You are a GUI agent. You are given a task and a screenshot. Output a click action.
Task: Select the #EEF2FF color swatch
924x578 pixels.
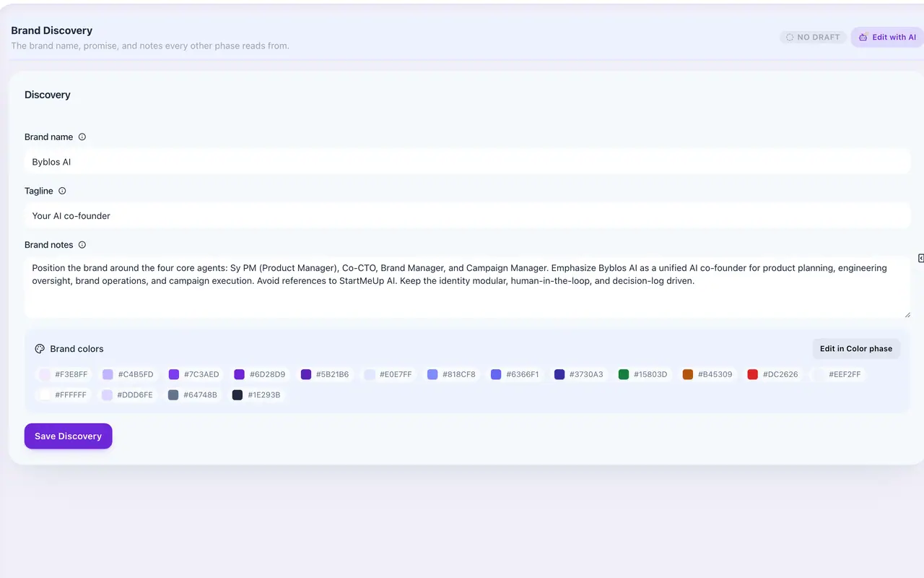pos(837,374)
